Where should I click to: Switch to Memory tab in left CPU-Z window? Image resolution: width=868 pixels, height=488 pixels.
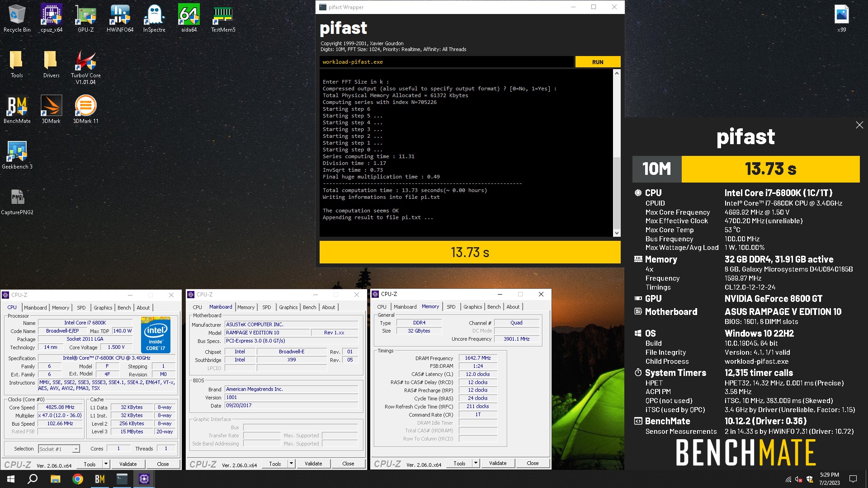pos(61,308)
